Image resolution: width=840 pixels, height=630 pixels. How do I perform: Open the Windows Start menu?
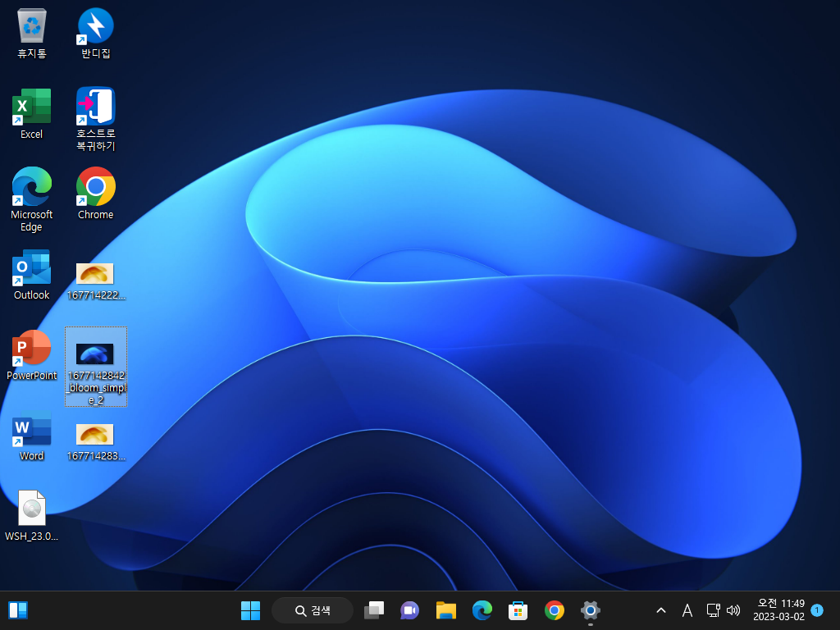tap(250, 610)
